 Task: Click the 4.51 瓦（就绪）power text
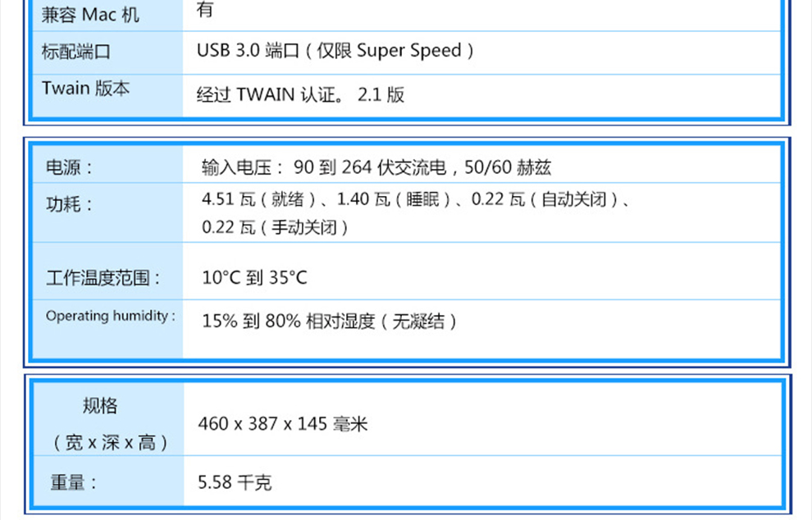[x=258, y=199]
